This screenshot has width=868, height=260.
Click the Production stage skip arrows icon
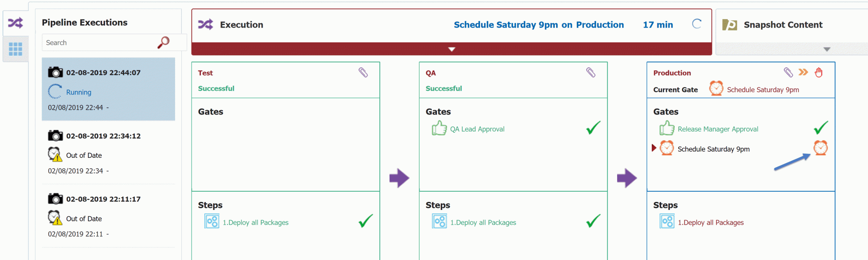[803, 72]
